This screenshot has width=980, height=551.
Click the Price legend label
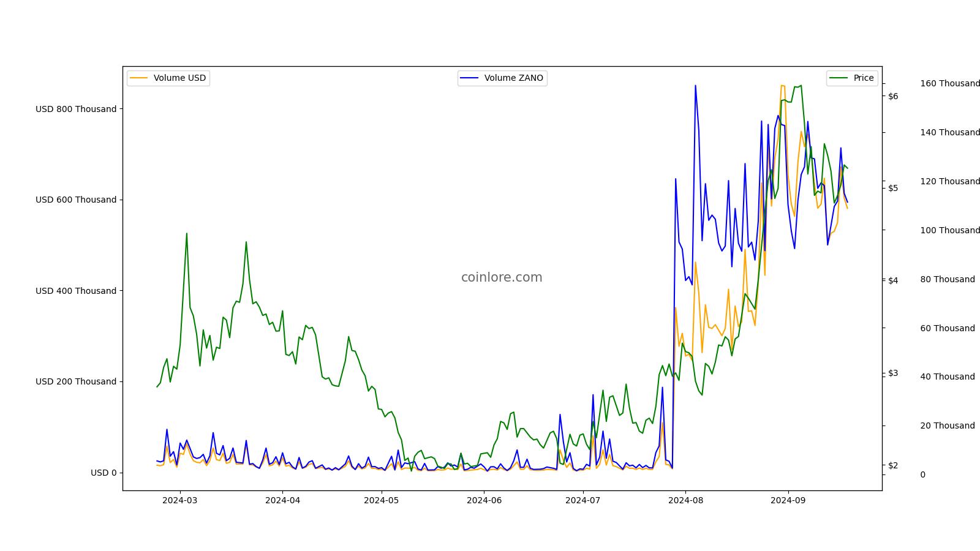click(x=864, y=78)
